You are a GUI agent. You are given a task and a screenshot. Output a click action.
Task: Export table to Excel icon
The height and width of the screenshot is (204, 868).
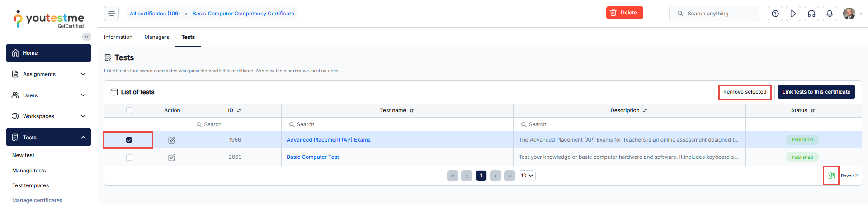[x=831, y=176]
